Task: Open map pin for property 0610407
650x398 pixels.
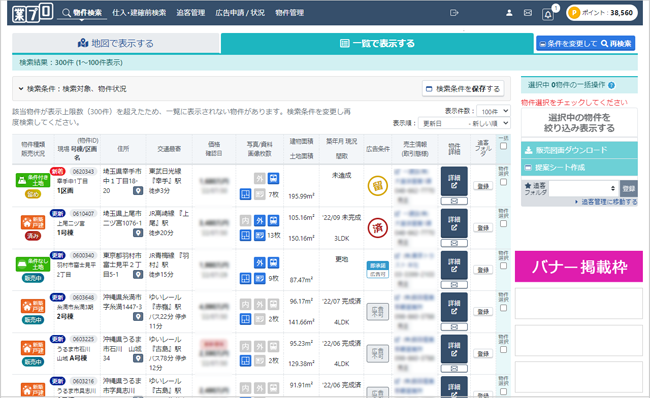Action: (x=138, y=233)
